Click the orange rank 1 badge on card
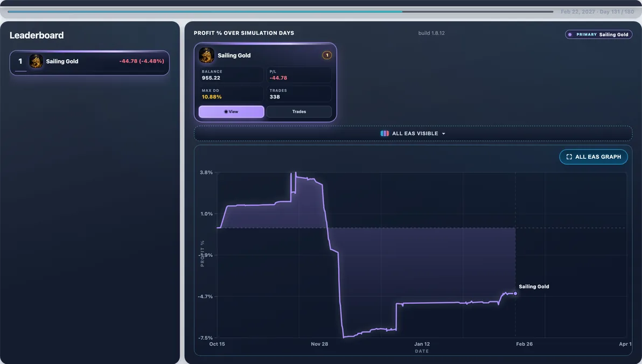 (x=327, y=55)
